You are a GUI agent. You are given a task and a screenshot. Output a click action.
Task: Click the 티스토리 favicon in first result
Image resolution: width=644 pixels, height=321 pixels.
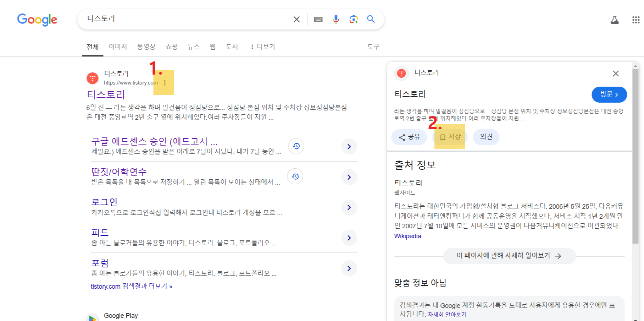(93, 78)
